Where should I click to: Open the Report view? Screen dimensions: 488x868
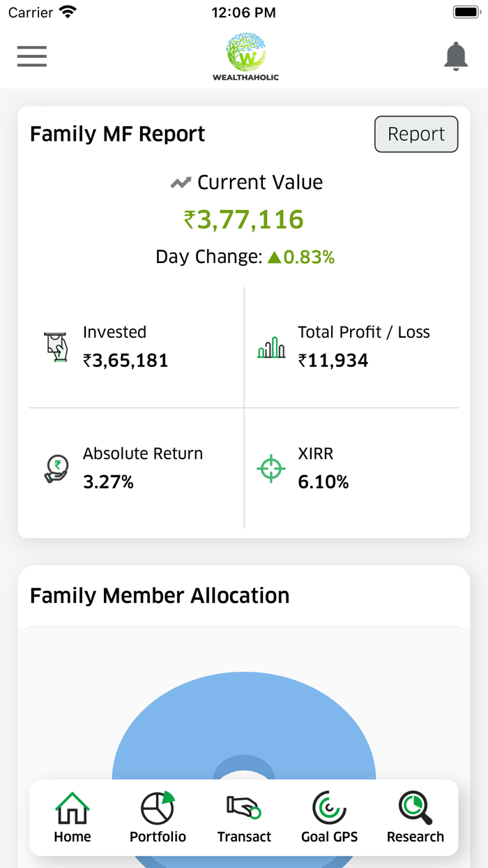[x=416, y=134]
